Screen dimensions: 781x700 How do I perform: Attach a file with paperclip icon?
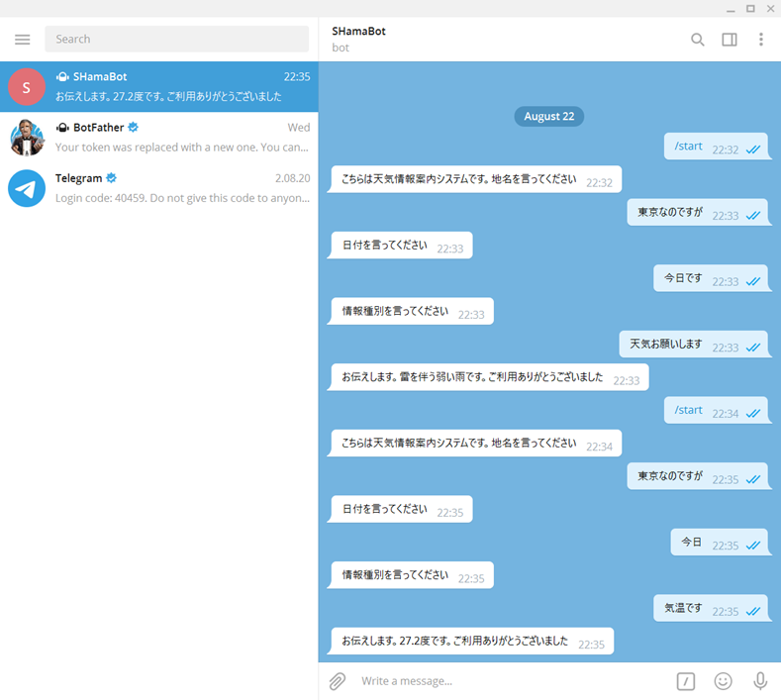(338, 681)
